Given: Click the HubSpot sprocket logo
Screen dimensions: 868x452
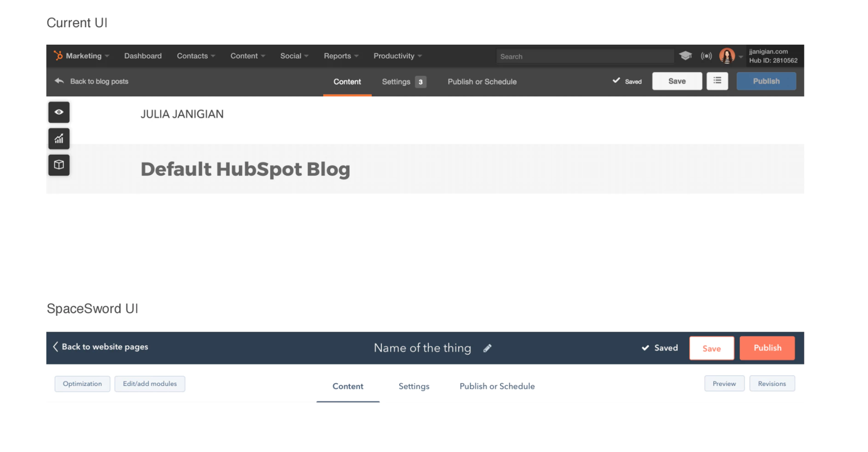Looking at the screenshot, I should click(x=58, y=56).
